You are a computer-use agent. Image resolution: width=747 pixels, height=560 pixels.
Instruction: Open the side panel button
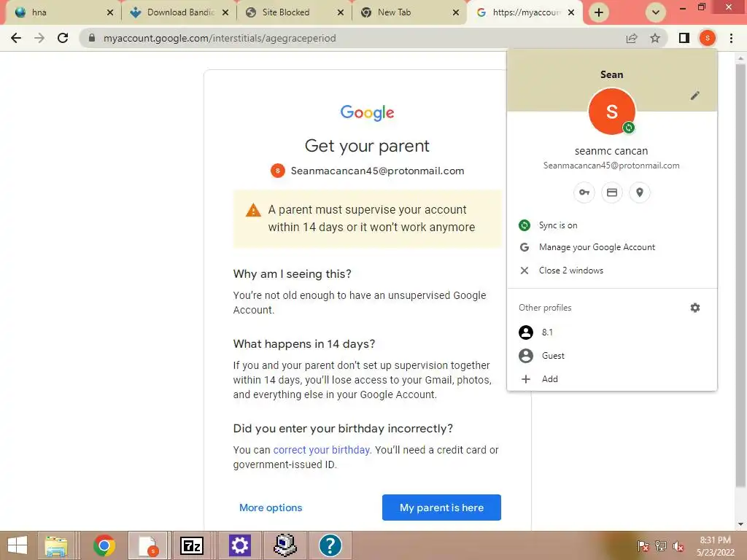684,38
